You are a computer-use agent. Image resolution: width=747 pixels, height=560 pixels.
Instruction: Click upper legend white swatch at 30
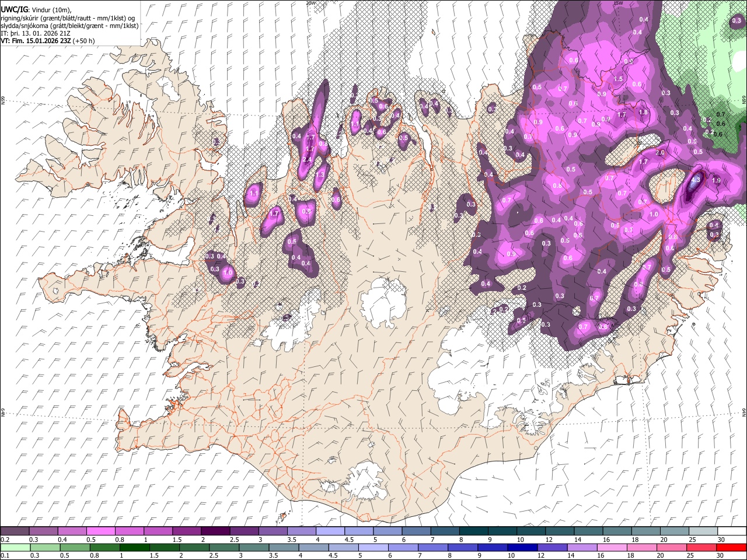732,531
